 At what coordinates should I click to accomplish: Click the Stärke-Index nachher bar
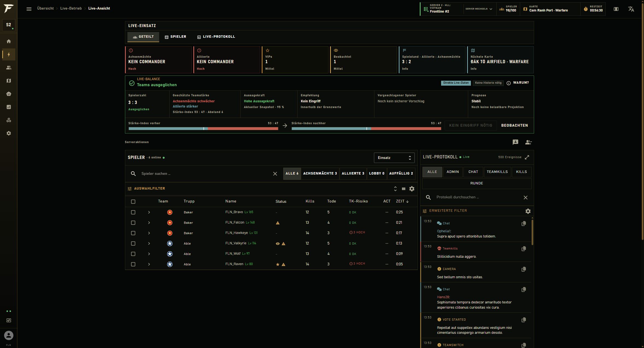coord(366,129)
